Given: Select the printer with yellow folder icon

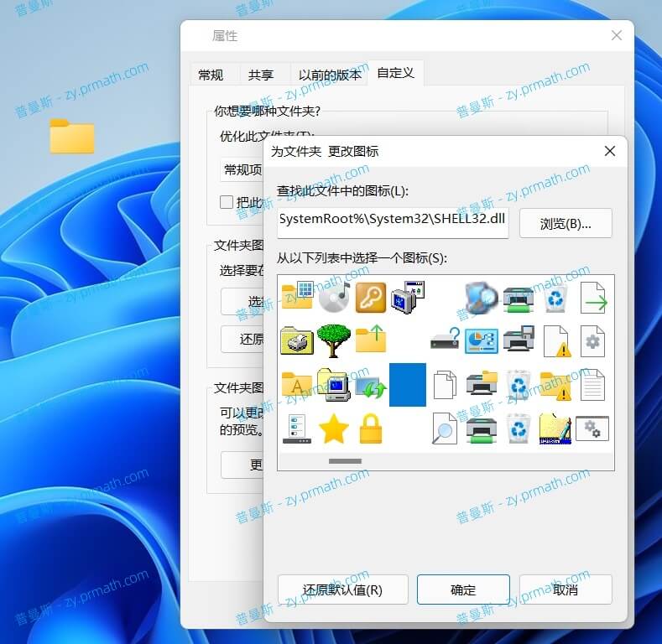Looking at the screenshot, I should tap(482, 382).
